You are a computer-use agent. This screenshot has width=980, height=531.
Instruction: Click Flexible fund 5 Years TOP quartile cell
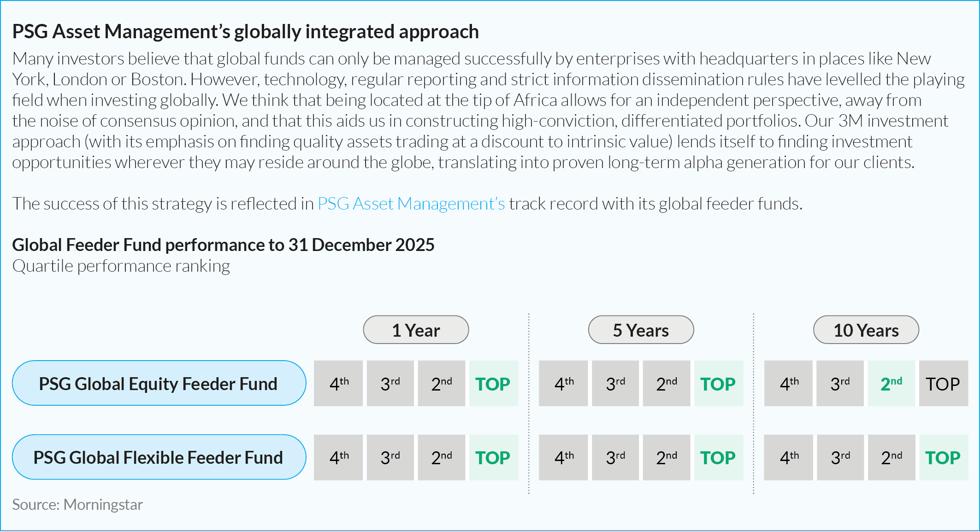click(719, 458)
